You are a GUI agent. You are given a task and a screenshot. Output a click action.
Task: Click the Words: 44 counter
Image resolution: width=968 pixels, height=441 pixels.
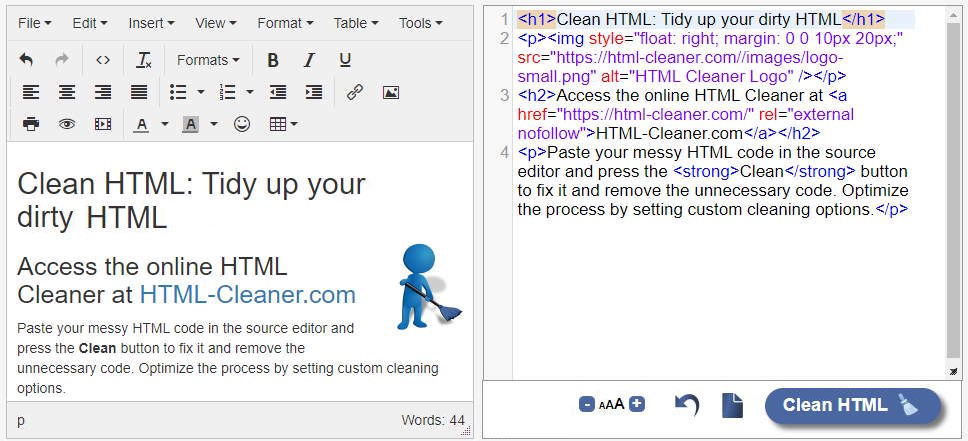tap(433, 421)
